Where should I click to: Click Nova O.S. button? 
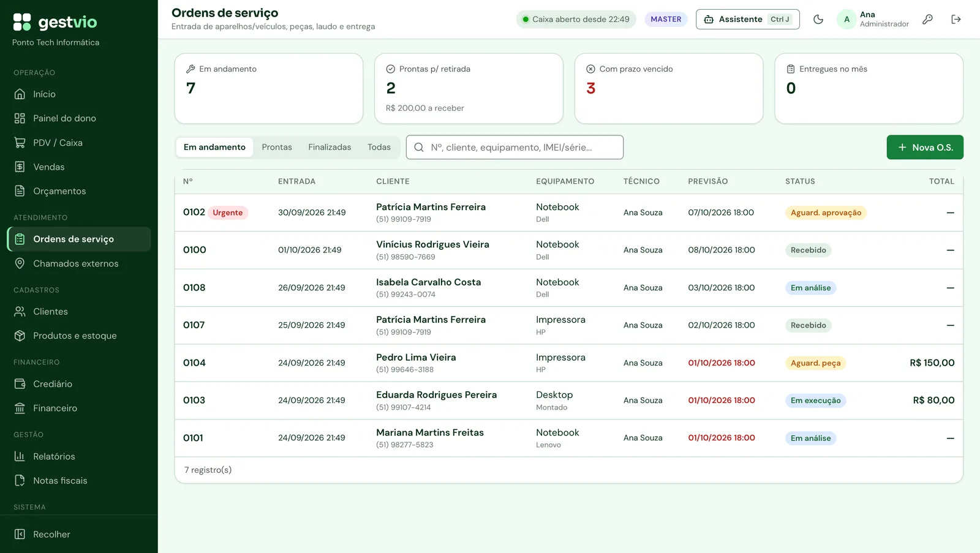point(925,147)
